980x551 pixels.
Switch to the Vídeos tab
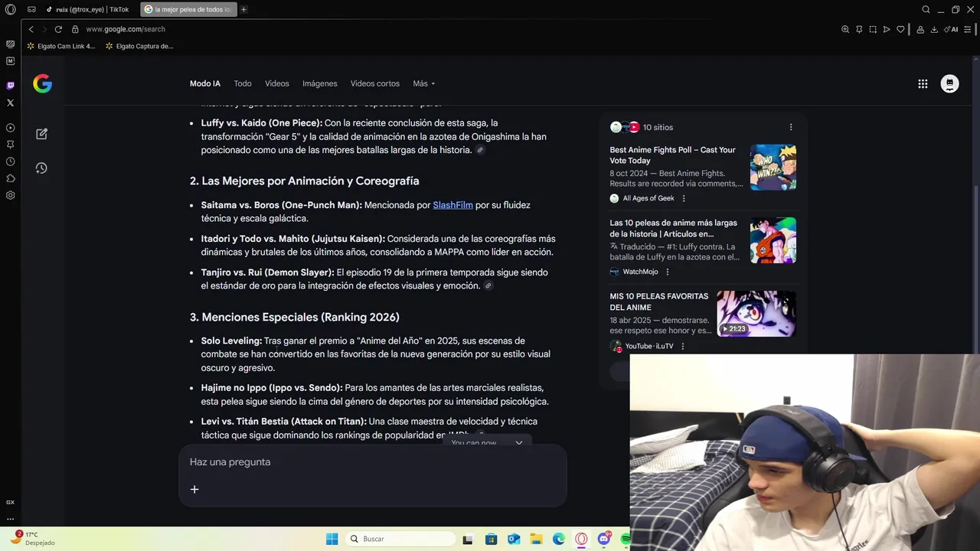[x=277, y=83]
